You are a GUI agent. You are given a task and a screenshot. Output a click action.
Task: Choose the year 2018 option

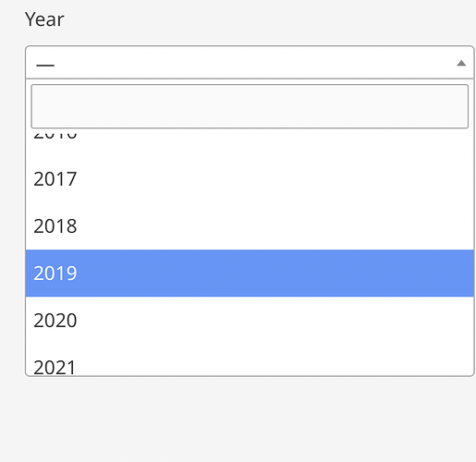tap(250, 226)
